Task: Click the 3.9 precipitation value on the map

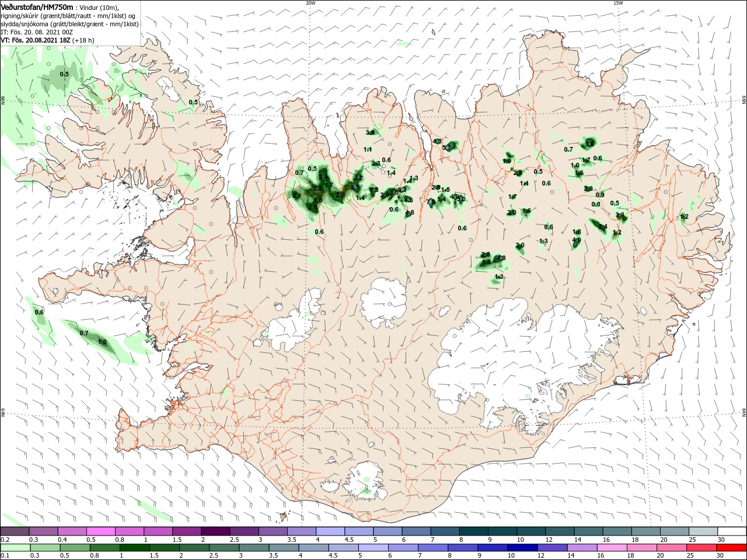Action: point(370,133)
